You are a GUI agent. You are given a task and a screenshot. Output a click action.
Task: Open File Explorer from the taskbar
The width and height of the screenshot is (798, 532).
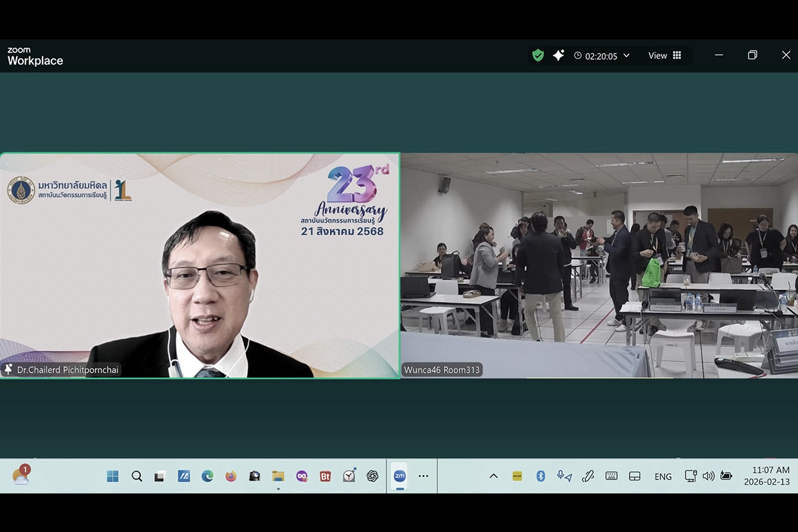coord(278,476)
